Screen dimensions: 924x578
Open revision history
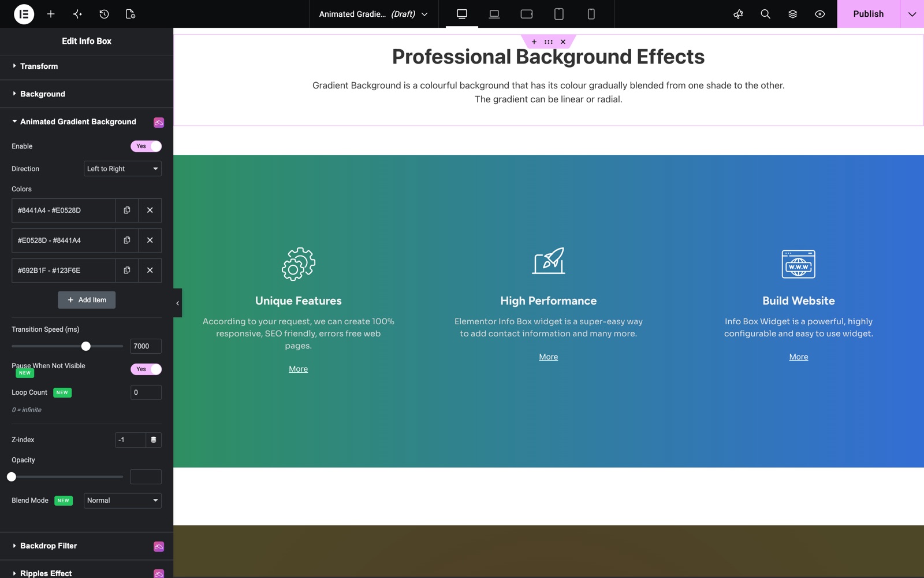tap(104, 14)
